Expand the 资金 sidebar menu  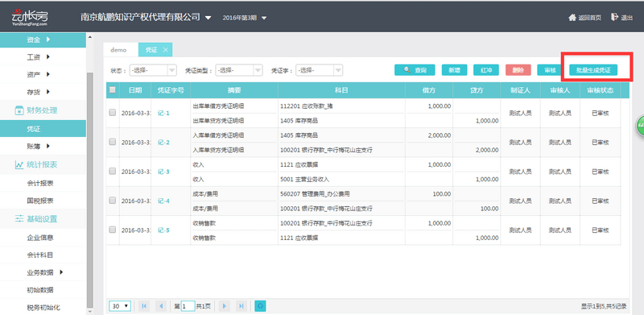coord(48,39)
